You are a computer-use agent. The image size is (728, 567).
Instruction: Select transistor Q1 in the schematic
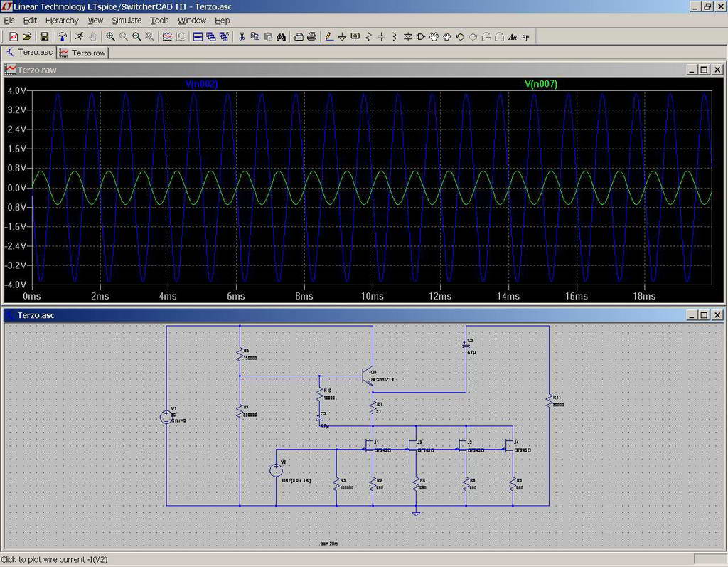pos(368,376)
